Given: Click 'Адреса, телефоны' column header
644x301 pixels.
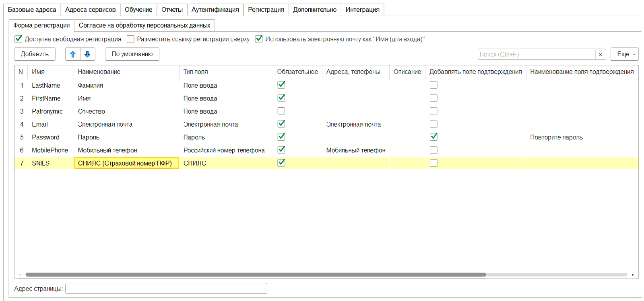Looking at the screenshot, I should click(356, 72).
